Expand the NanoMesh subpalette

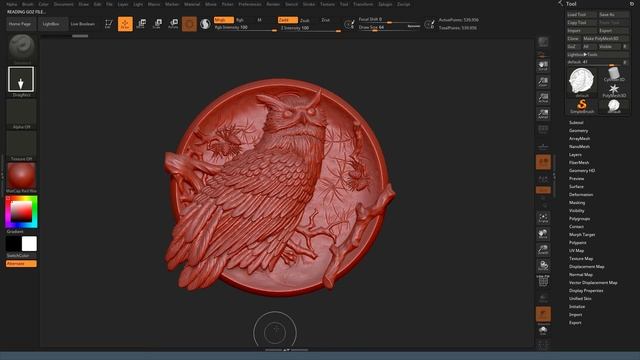click(579, 147)
